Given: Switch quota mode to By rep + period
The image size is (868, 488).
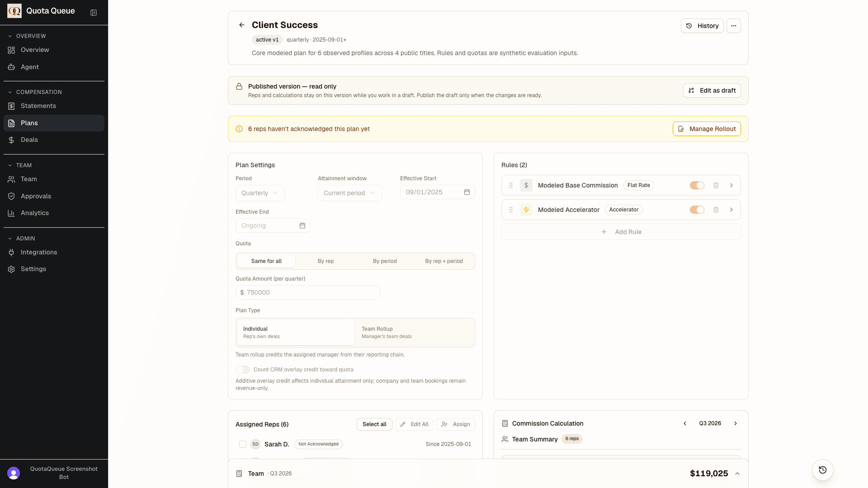Looking at the screenshot, I should pos(444,261).
